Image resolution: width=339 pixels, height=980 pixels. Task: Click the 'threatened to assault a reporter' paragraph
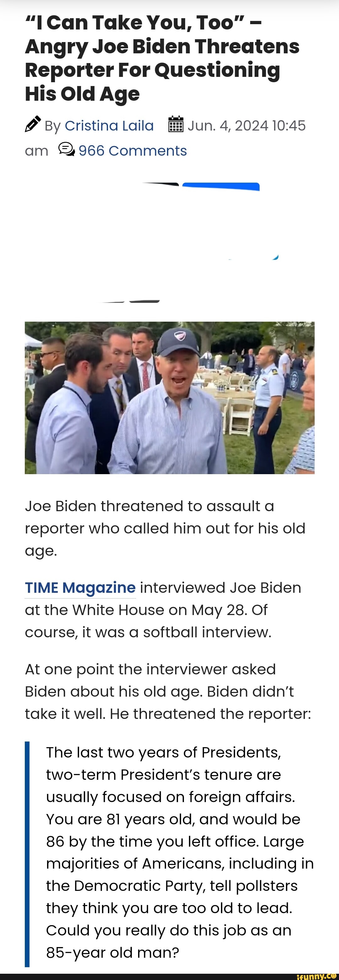165,528
